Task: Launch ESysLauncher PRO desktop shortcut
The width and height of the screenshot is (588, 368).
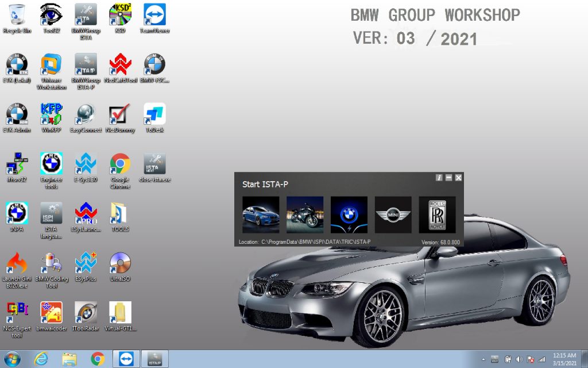Action: [86, 217]
